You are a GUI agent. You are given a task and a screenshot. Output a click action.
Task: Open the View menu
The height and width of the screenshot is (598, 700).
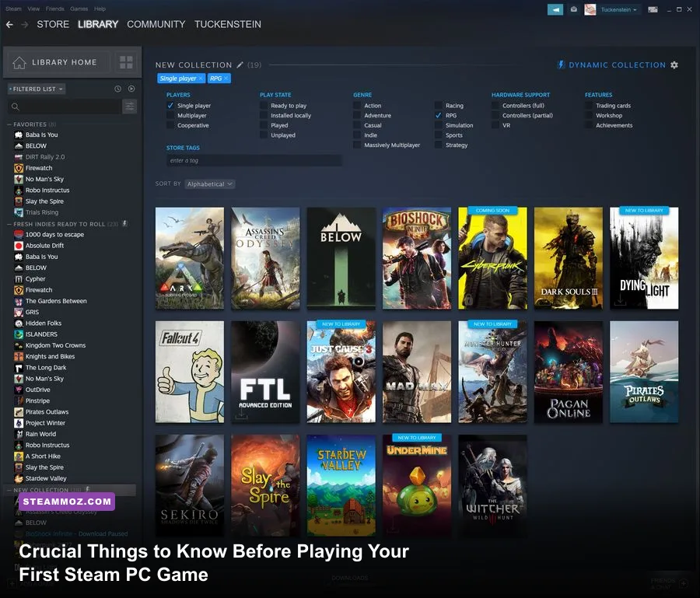33,9
